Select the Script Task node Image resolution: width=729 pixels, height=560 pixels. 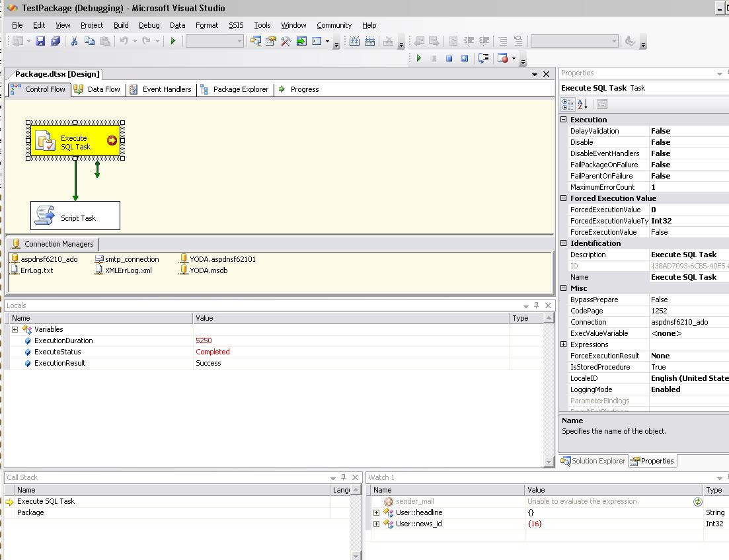pos(75,216)
